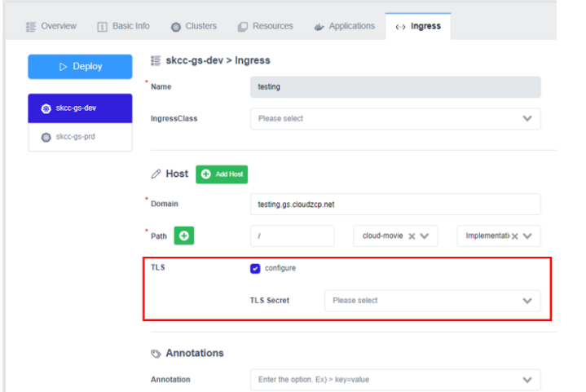Click the IngressClass label
This screenshot has width=586, height=392.
point(174,119)
